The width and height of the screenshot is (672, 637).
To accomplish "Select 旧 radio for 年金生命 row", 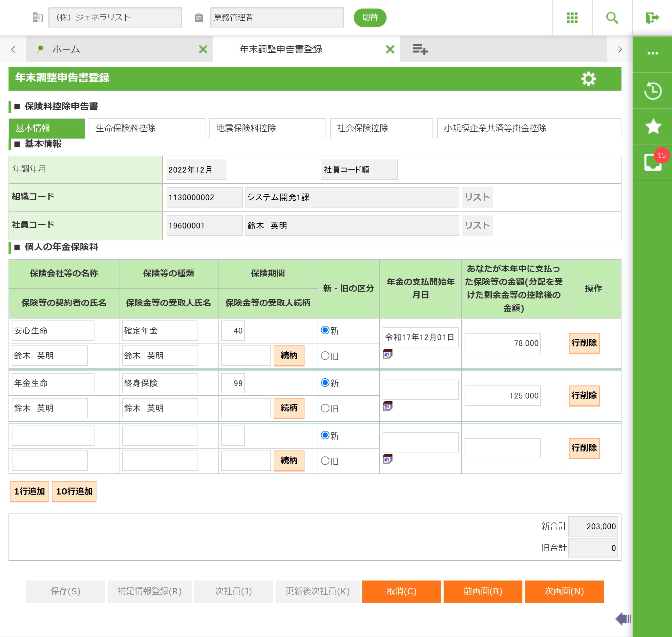I will (325, 408).
